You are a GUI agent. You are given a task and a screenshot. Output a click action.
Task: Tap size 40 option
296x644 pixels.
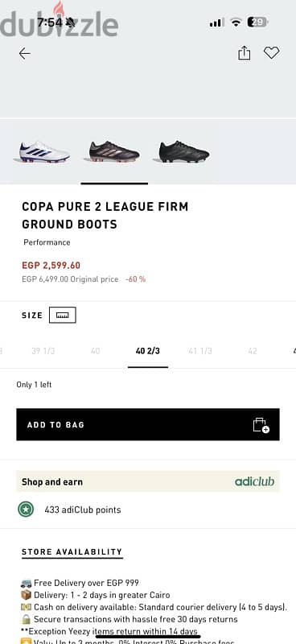pyautogui.click(x=95, y=351)
